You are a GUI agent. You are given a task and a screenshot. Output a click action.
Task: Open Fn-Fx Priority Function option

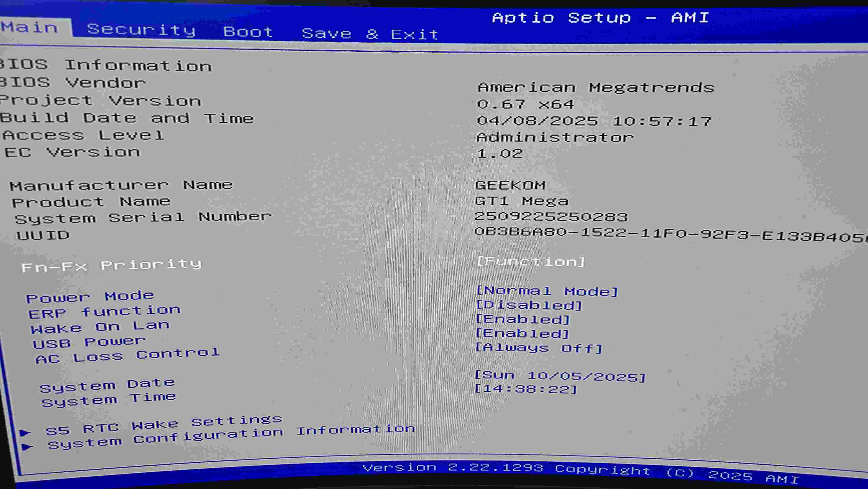(x=531, y=261)
